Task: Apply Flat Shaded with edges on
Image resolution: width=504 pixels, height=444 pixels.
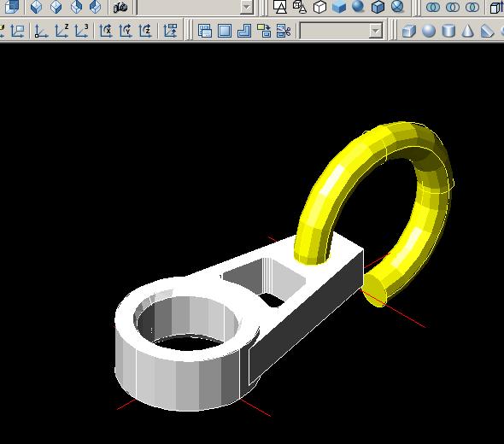Action: [x=378, y=7]
